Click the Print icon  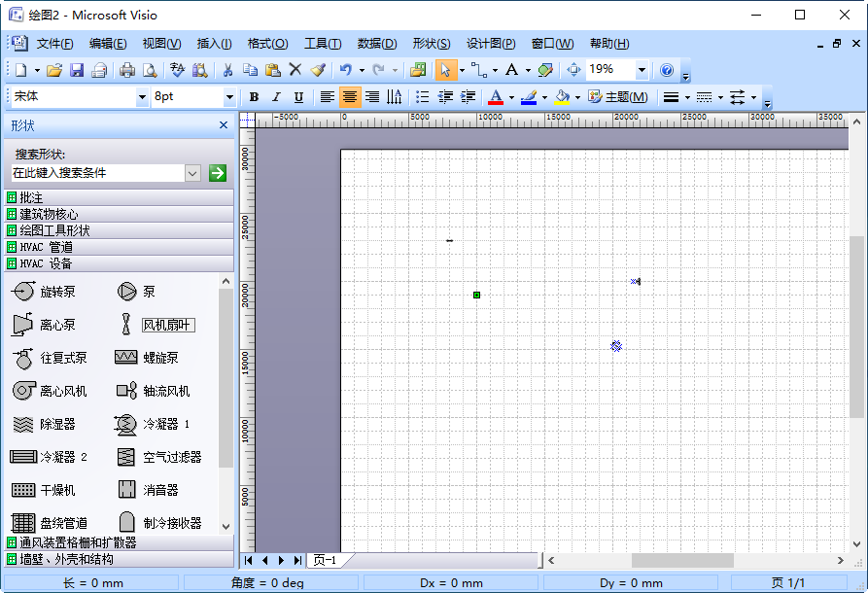click(127, 70)
